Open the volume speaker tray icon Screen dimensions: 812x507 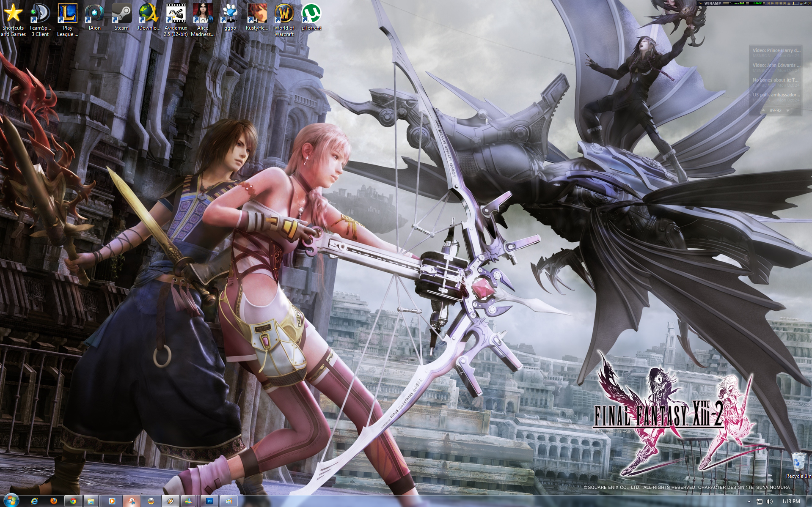click(x=770, y=502)
